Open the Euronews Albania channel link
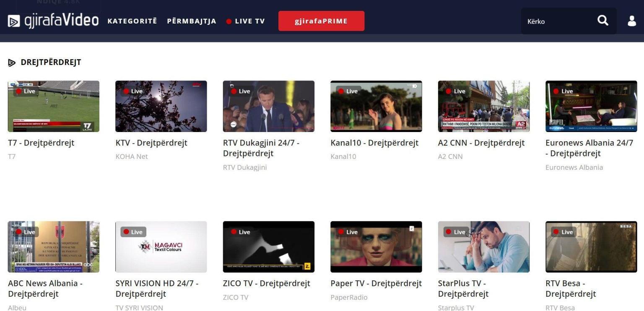This screenshot has height=311, width=644. [574, 167]
